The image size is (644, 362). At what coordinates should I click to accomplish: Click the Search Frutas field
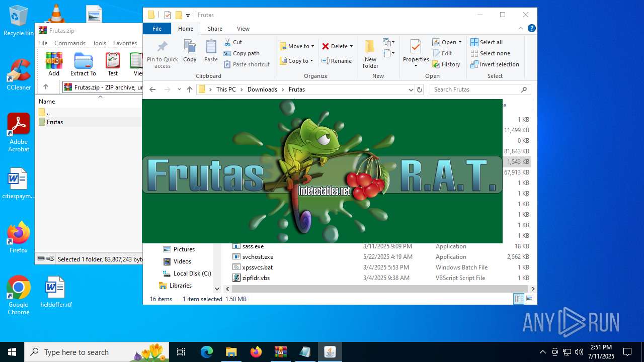[x=480, y=89]
